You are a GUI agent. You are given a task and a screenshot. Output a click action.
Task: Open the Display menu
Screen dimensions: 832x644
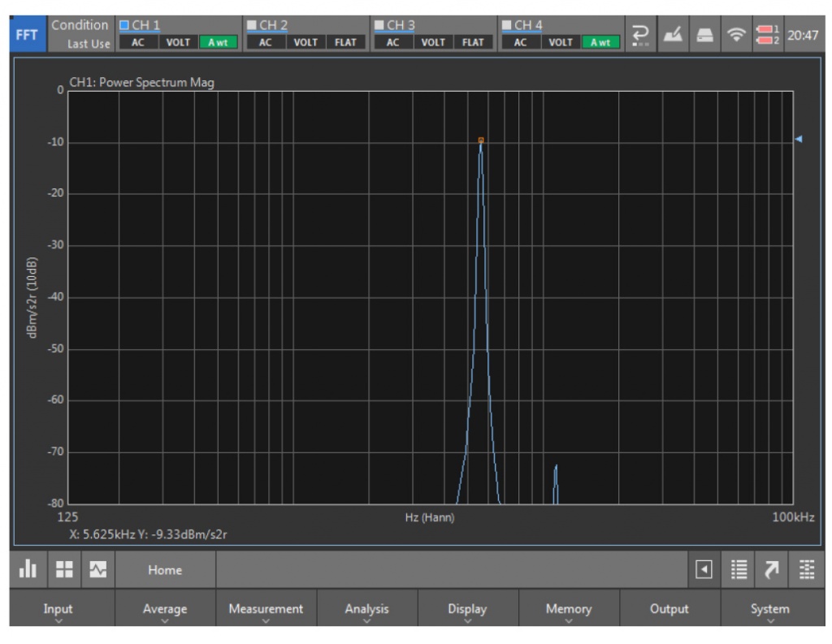467,608
